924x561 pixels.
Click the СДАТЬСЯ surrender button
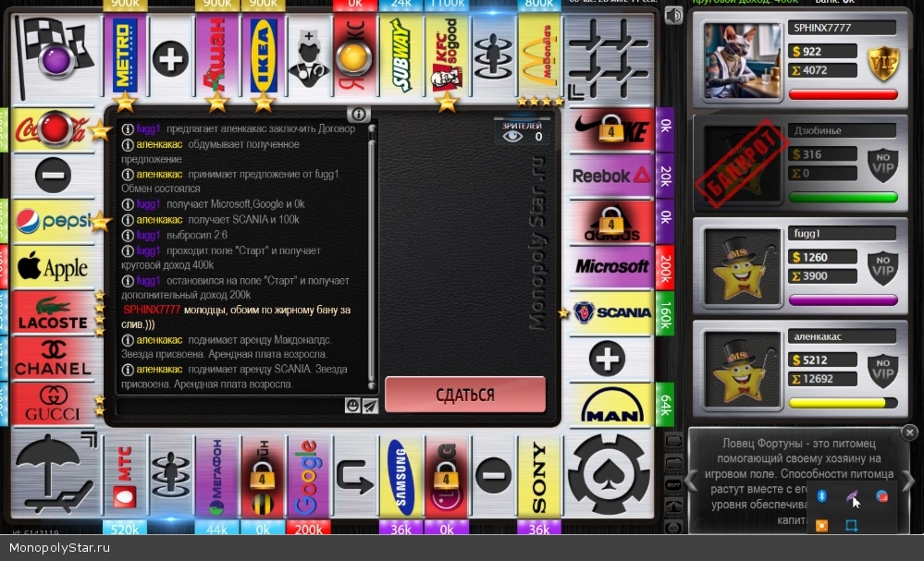click(x=465, y=395)
